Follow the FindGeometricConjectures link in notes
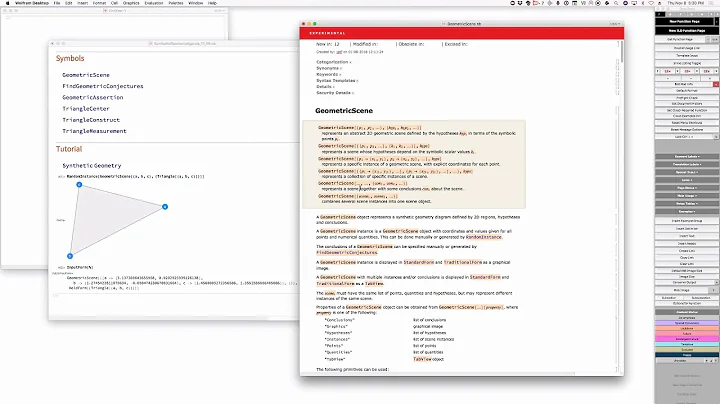The image size is (720, 404). tap(347, 252)
